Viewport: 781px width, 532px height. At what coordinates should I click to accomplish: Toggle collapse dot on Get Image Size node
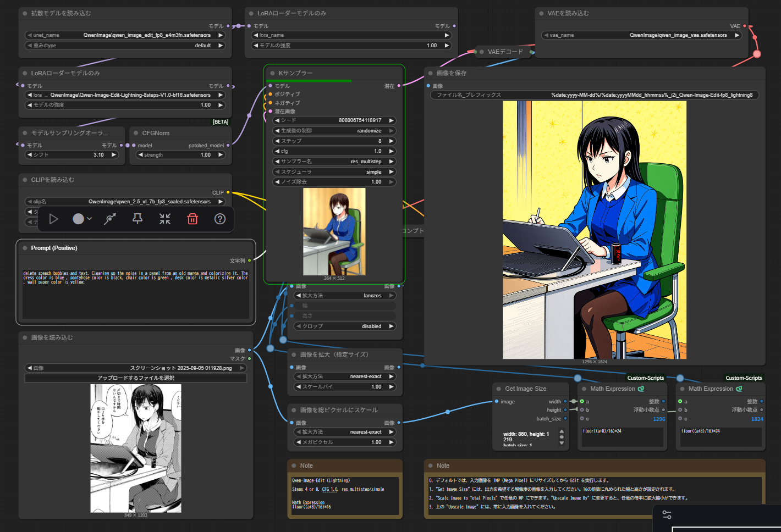coord(499,389)
